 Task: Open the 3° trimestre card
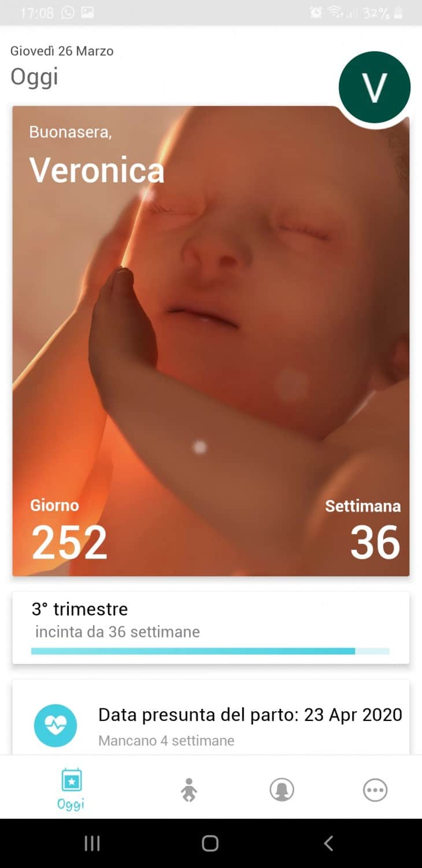coord(211,628)
